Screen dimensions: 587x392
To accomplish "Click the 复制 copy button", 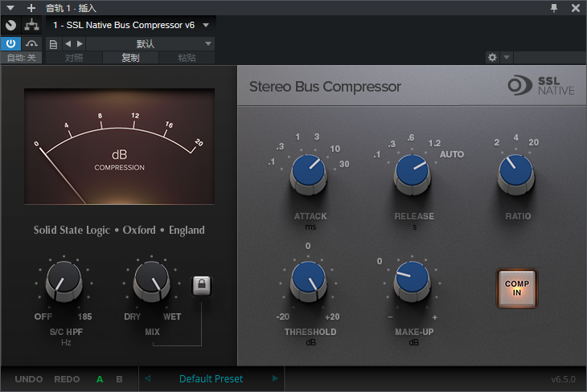I will tap(130, 58).
